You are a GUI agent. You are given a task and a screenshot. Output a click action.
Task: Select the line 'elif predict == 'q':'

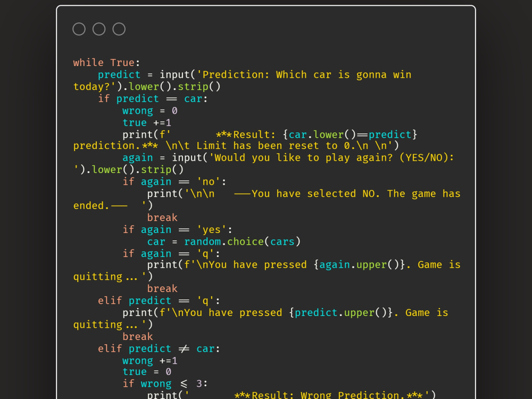tap(159, 301)
